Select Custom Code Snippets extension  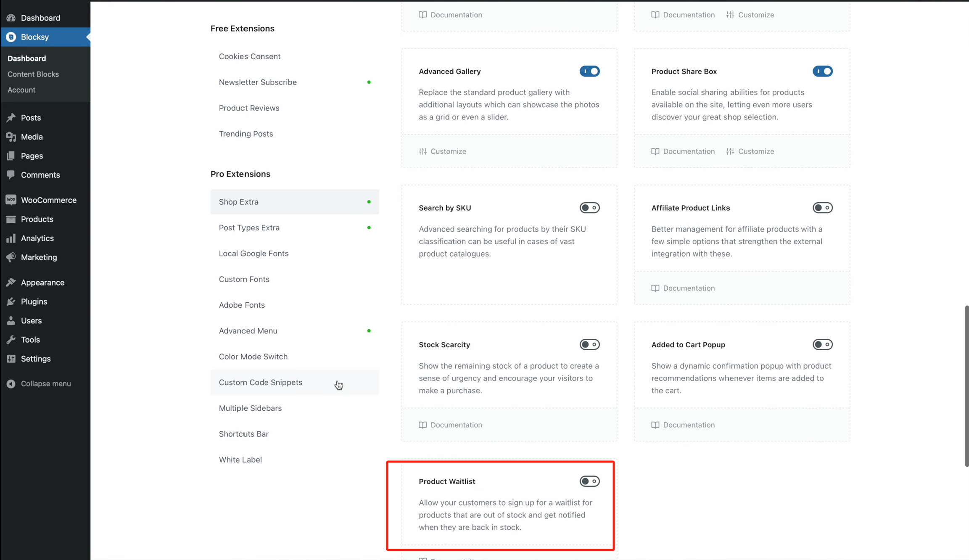click(x=260, y=382)
